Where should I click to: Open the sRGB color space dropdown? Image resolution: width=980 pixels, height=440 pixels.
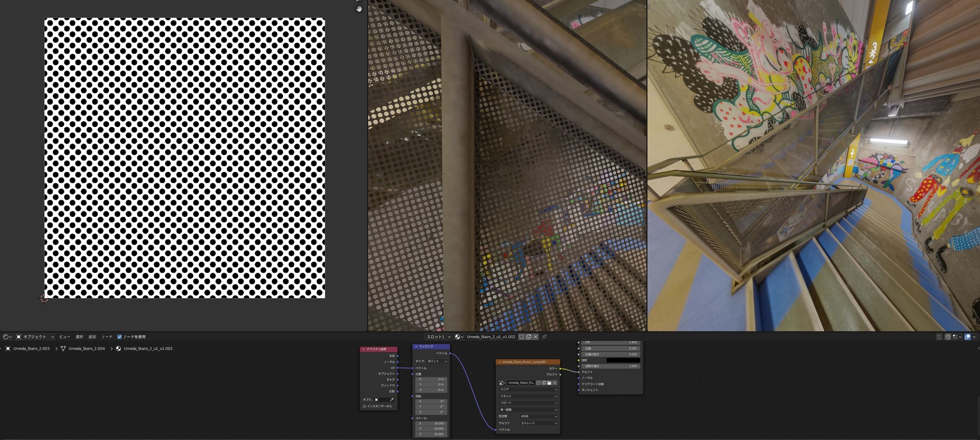538,416
